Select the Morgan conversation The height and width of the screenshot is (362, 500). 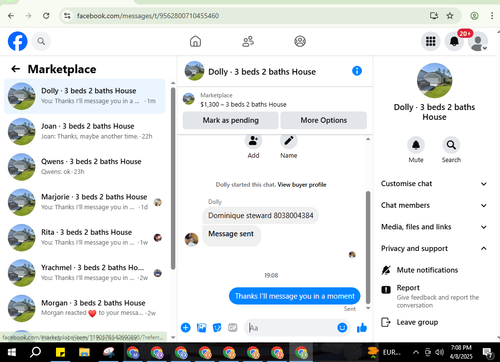point(85,308)
